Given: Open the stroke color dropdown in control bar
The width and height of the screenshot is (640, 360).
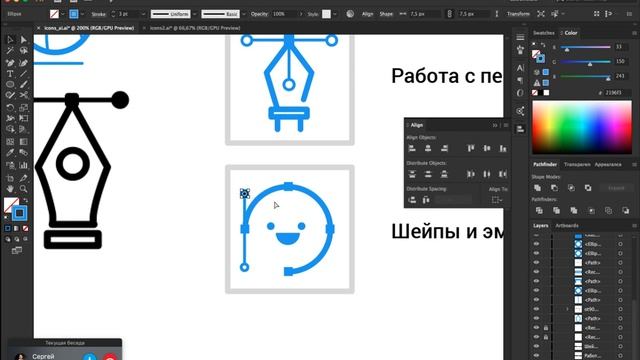Looking at the screenshot, I should pos(82,14).
